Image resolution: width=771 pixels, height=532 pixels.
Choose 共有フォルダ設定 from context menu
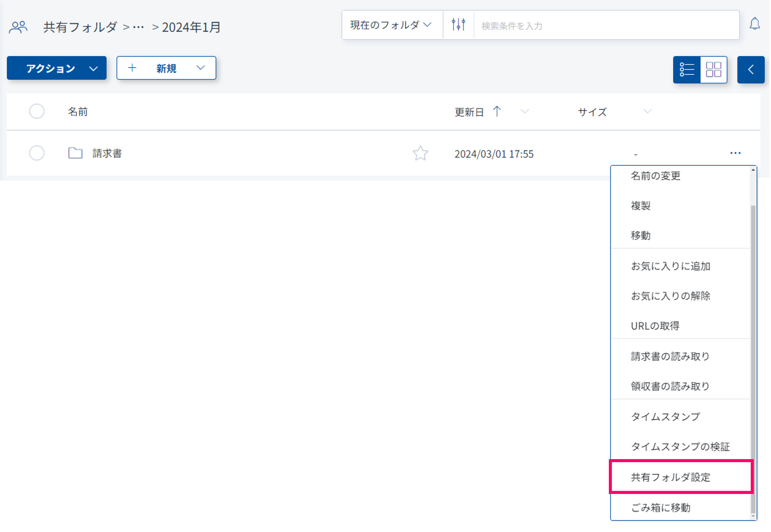pos(670,477)
